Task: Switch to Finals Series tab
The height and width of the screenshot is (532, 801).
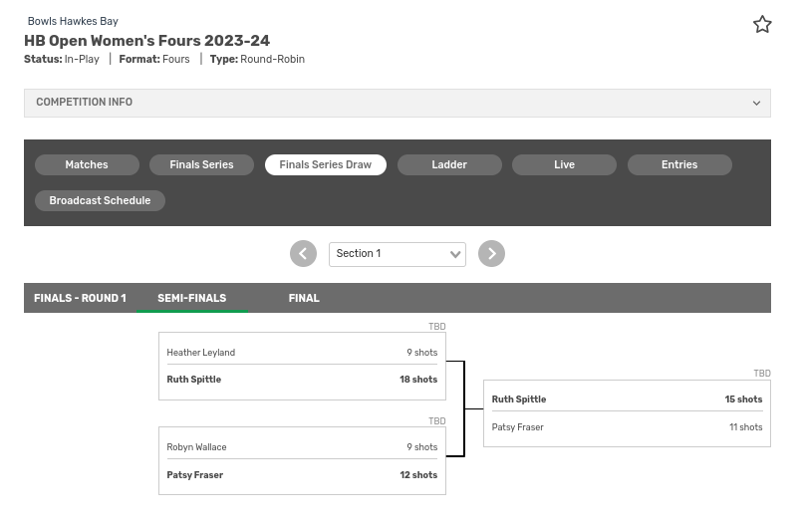Action: click(x=201, y=165)
